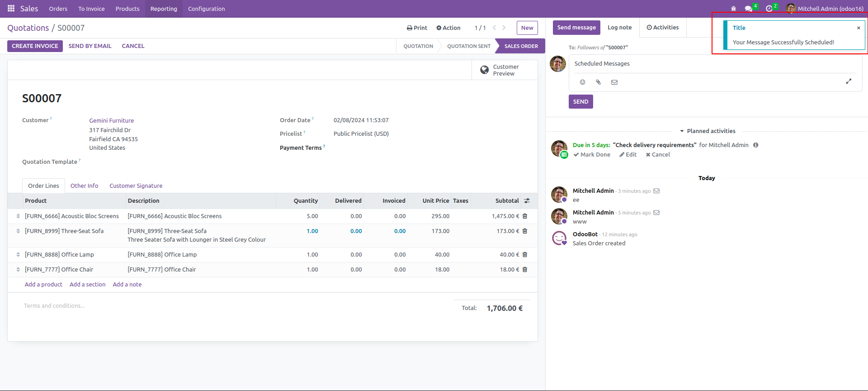868x391 pixels.
Task: Click the Create Invoice button
Action: [x=35, y=46]
